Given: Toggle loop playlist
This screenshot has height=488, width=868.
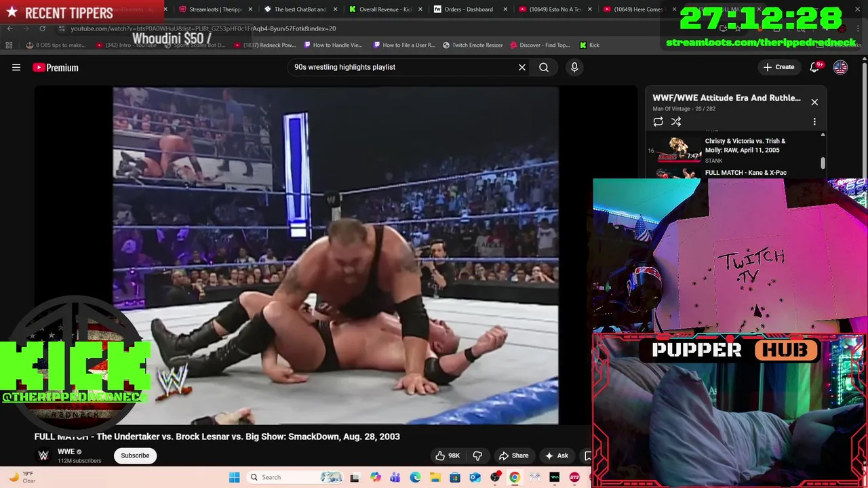Looking at the screenshot, I should coord(658,121).
